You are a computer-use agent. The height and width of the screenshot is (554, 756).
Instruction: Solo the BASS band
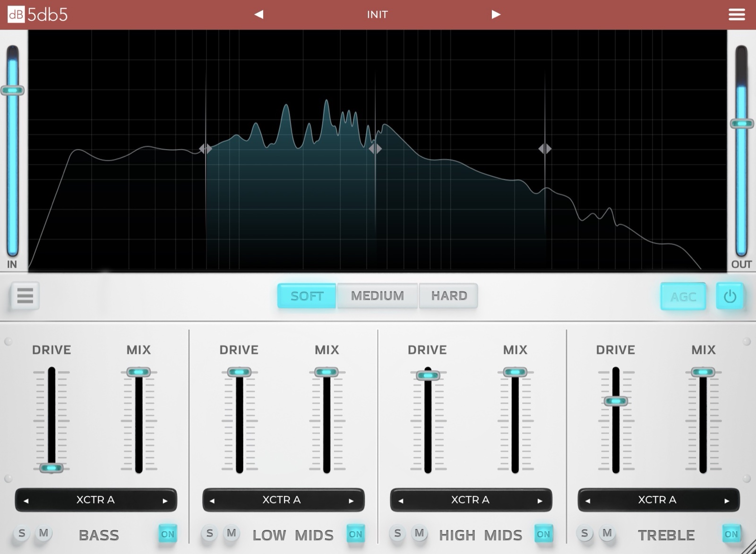point(22,534)
